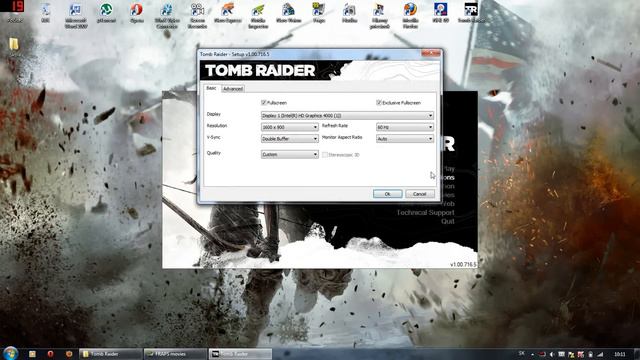Image resolution: width=640 pixels, height=360 pixels.
Task: Select the yellow folder on the desktop
Action: pyautogui.click(x=14, y=44)
